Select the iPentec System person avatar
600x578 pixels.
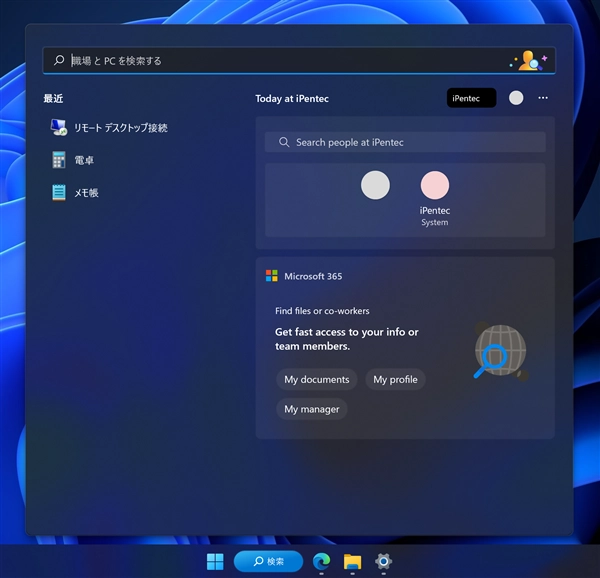point(435,185)
